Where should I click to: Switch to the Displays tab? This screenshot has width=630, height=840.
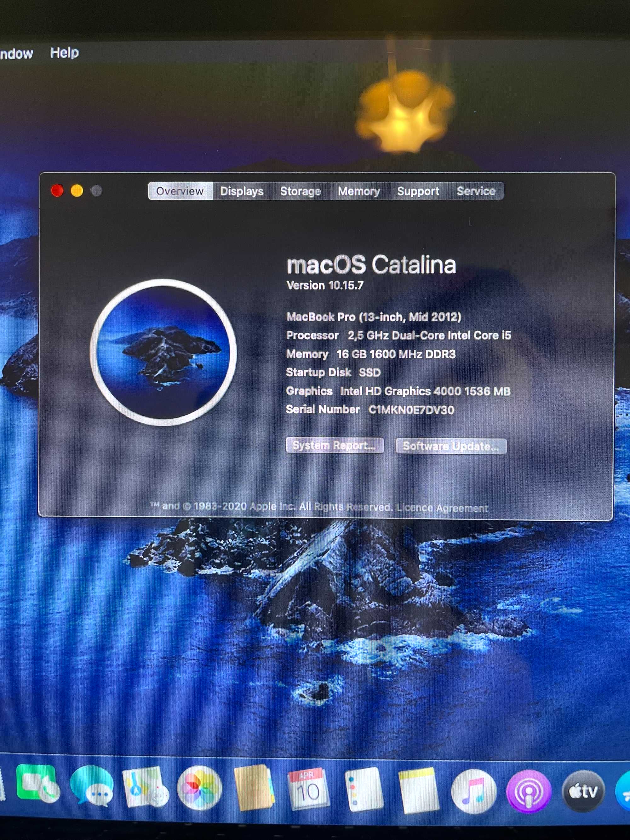(242, 191)
